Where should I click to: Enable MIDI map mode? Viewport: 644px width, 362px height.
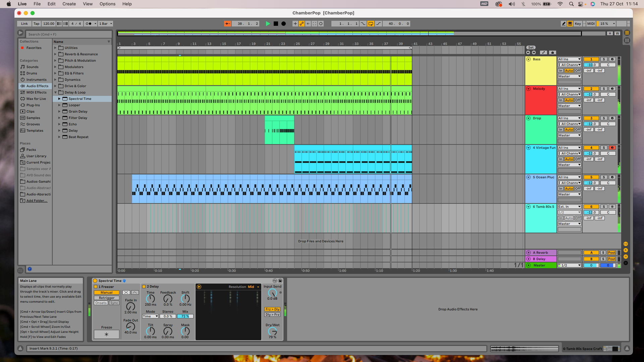591,24
